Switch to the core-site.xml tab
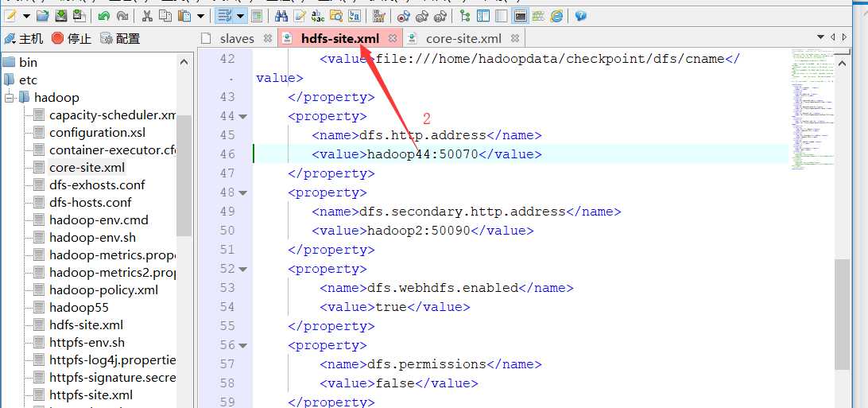868x408 pixels. pos(464,39)
